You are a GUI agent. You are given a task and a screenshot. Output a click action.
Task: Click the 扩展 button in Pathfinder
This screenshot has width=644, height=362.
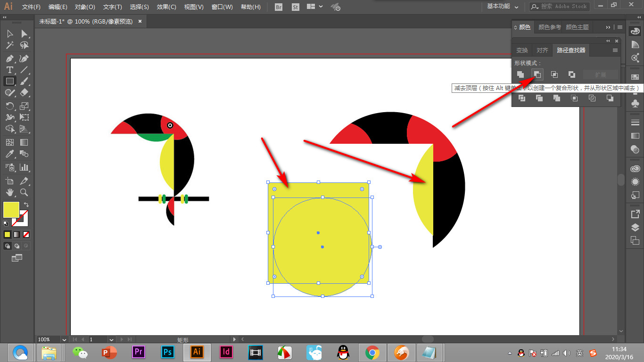600,74
